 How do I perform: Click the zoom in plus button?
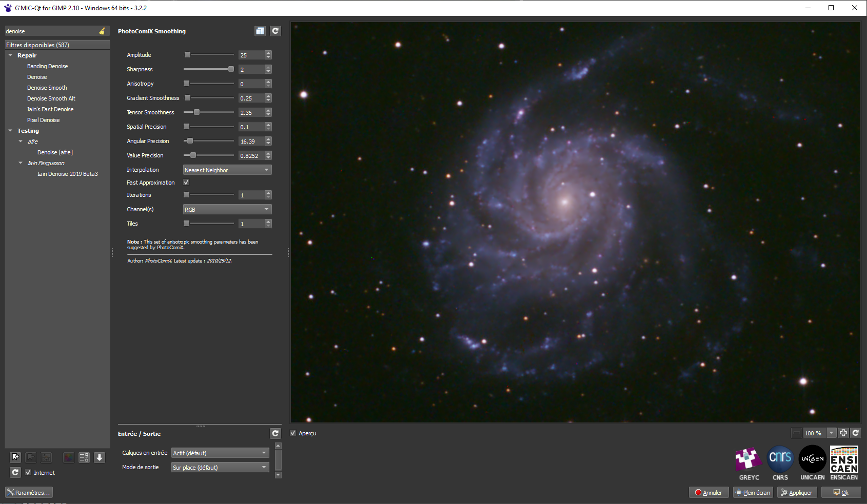click(x=843, y=433)
